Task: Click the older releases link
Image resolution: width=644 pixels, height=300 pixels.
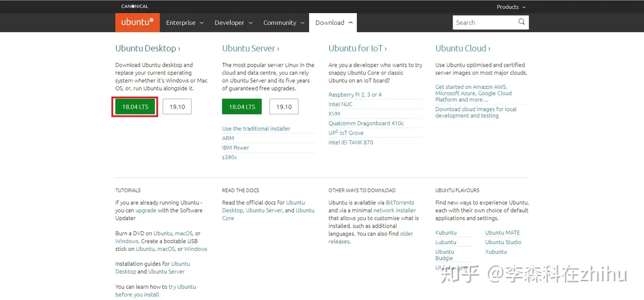Action: point(371,238)
